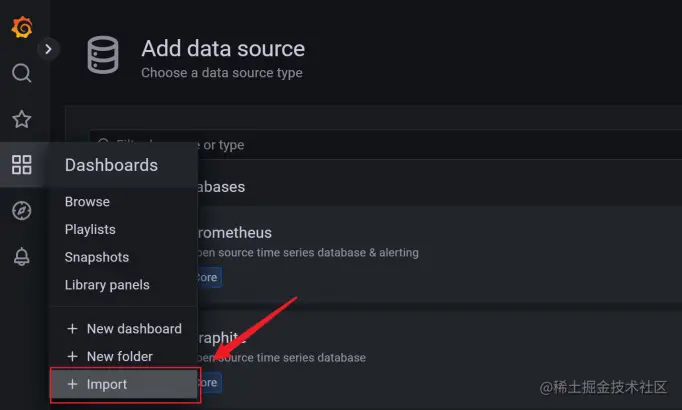
Task: Click the plus icon beside New folder
Action: (x=73, y=357)
